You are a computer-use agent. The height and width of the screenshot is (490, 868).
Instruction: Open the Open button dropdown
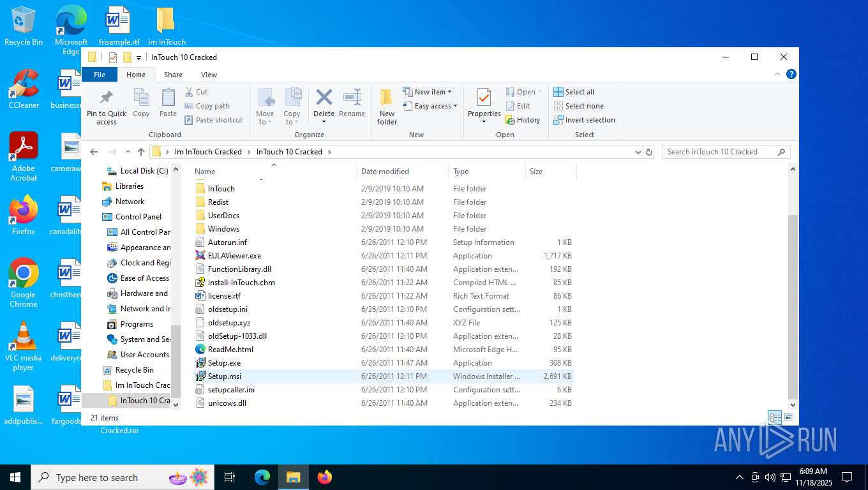(x=540, y=92)
